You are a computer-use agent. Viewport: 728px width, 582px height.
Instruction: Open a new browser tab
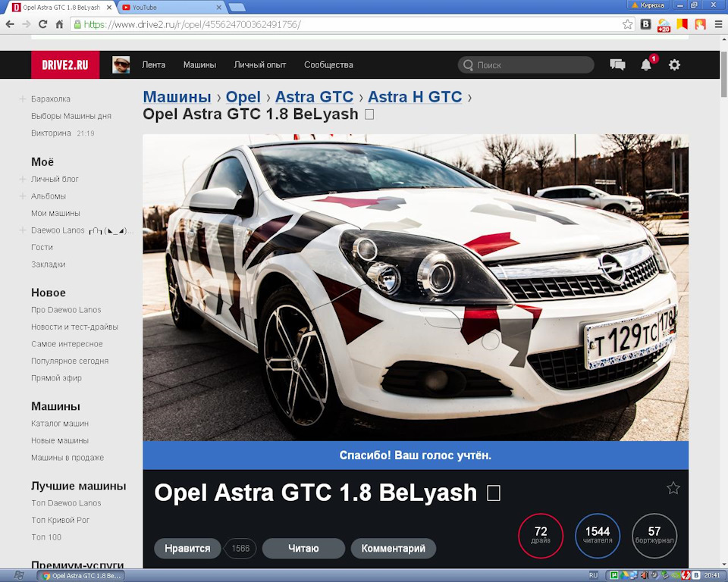[237, 8]
